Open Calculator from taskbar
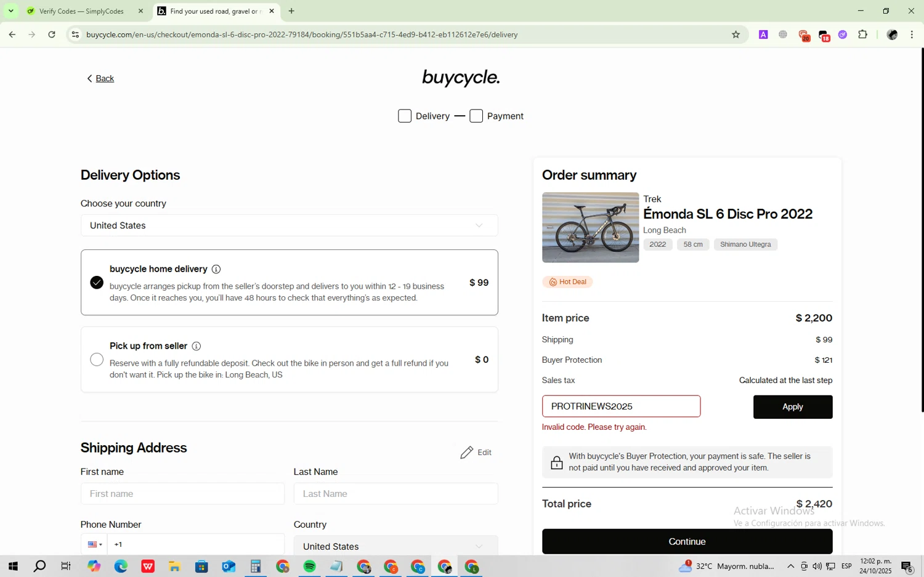The image size is (924, 577). click(256, 567)
